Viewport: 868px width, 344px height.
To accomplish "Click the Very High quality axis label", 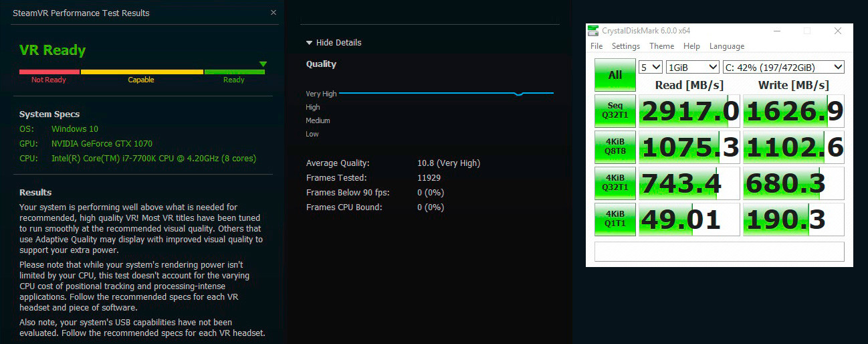I will [x=322, y=94].
